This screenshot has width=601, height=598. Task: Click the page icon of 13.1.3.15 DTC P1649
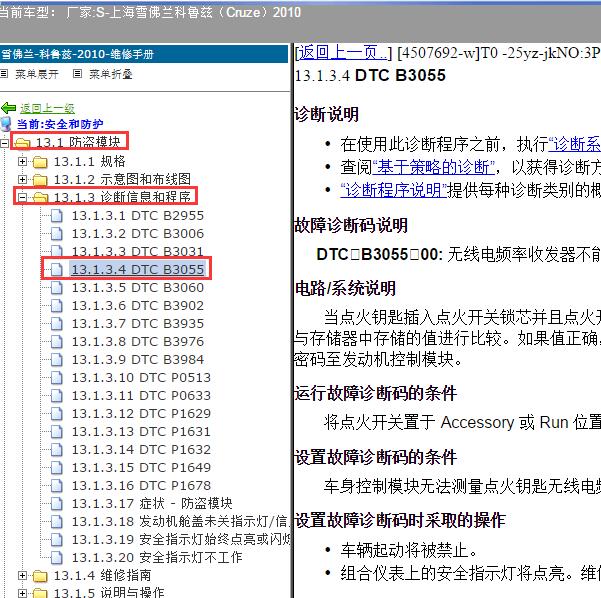pyautogui.click(x=57, y=468)
